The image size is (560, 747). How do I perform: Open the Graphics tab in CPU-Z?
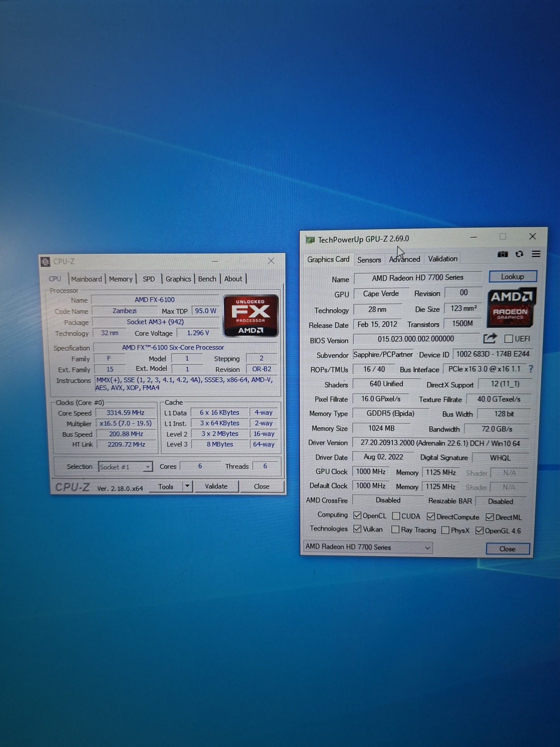(x=178, y=279)
